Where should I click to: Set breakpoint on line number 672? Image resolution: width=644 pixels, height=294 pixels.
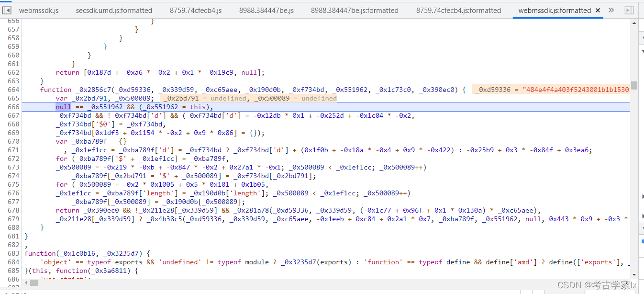[13, 158]
